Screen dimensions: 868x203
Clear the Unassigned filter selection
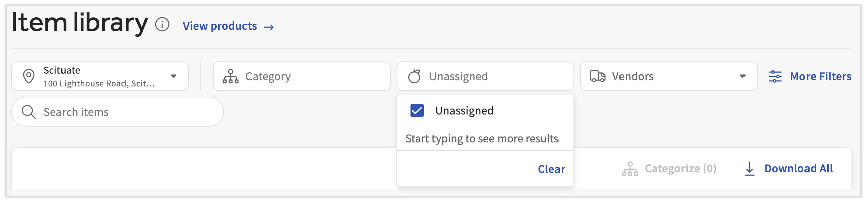pyautogui.click(x=551, y=169)
